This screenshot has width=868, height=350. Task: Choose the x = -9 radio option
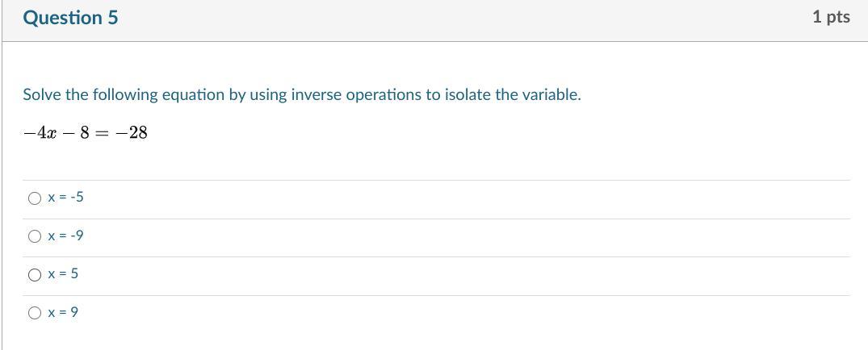pos(35,236)
